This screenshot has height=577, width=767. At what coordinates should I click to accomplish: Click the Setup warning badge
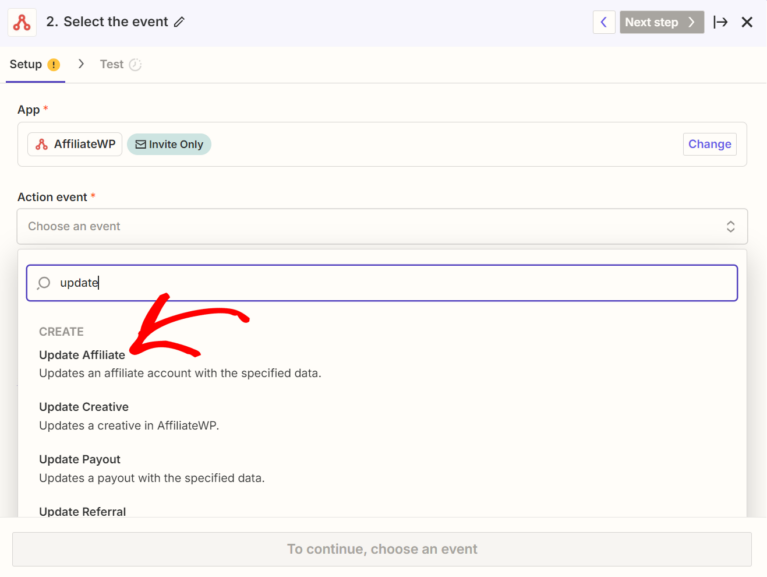[x=53, y=65]
